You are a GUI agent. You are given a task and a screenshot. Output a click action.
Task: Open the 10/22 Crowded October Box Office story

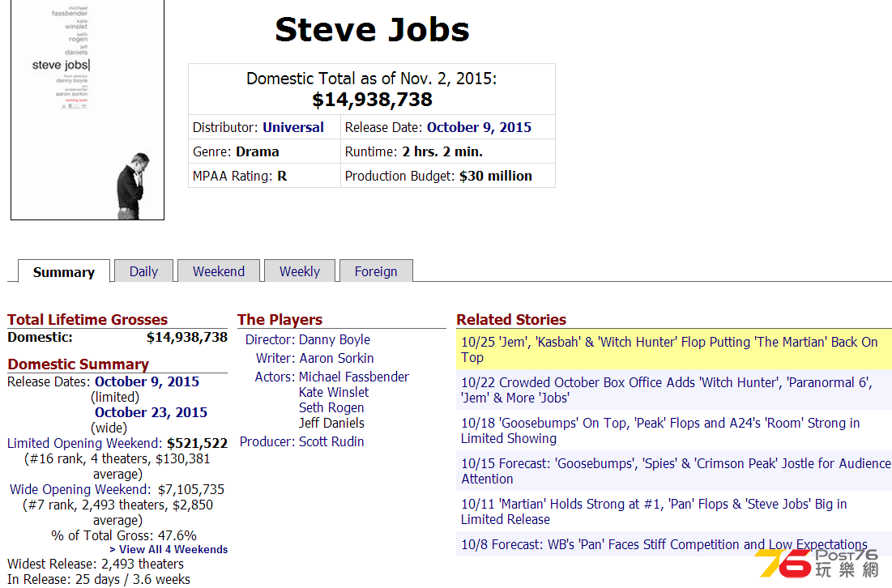667,390
